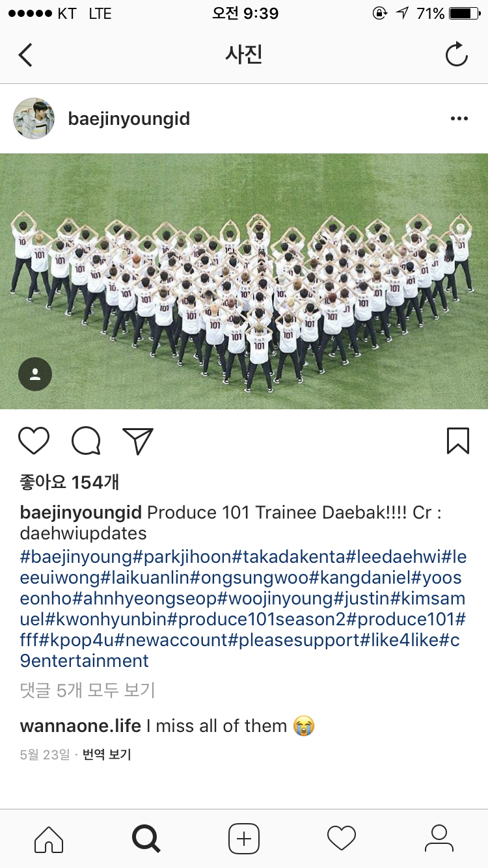488x868 pixels.
Task: Open baejinyoungid username in post header
Action: pyautogui.click(x=129, y=119)
